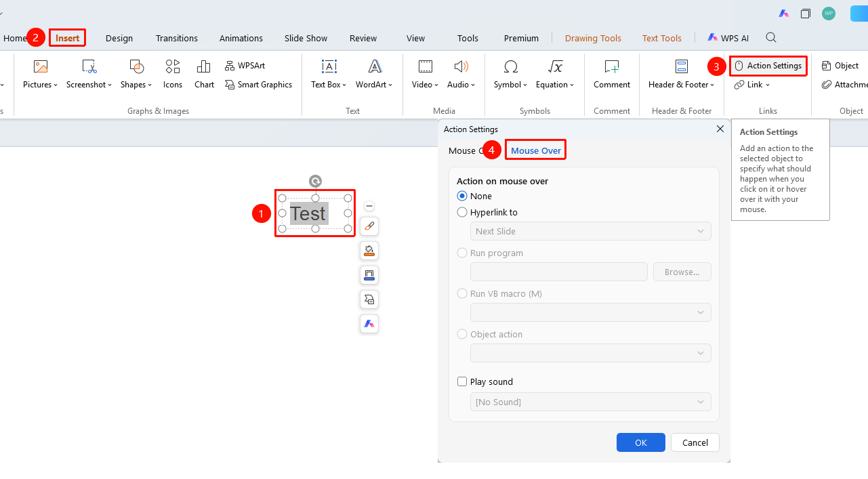
Task: Click the Browse... button
Action: [x=682, y=272]
